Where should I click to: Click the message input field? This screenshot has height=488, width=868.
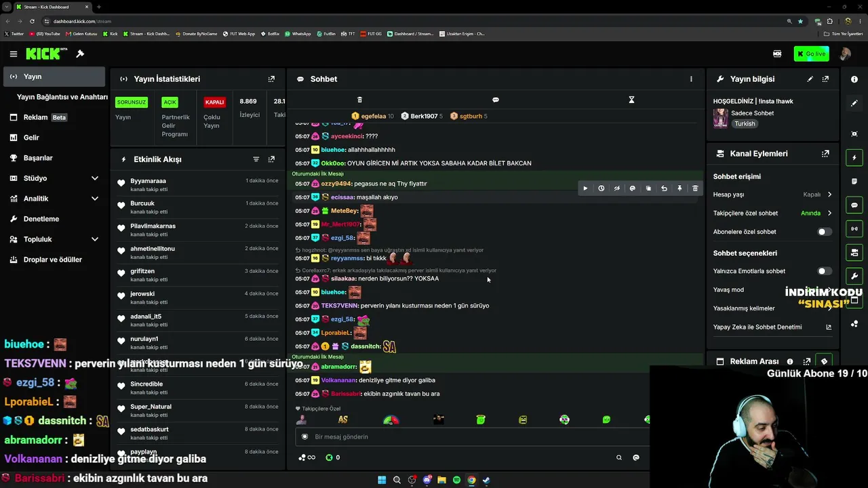pos(473,437)
